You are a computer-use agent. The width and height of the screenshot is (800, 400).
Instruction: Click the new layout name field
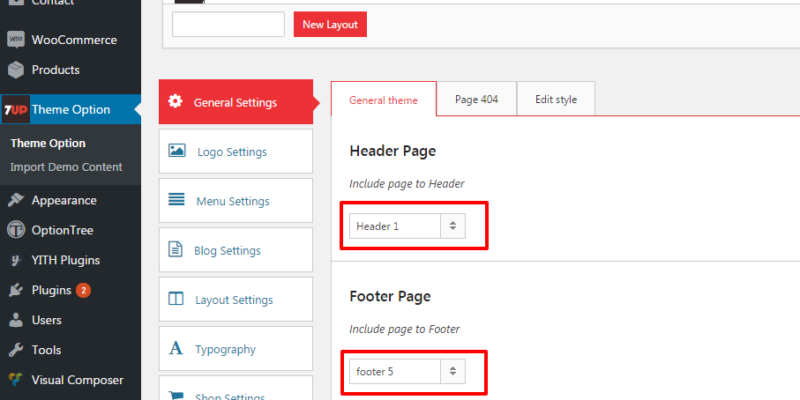[229, 24]
